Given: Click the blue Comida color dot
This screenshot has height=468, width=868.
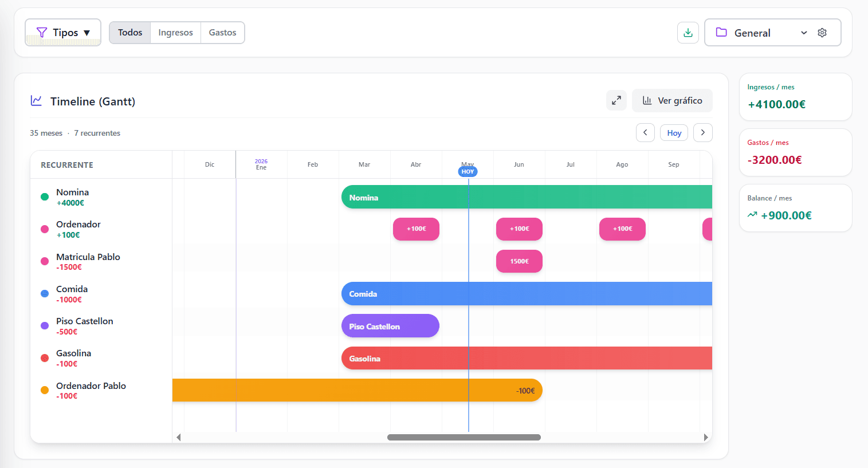Looking at the screenshot, I should pyautogui.click(x=45, y=293).
